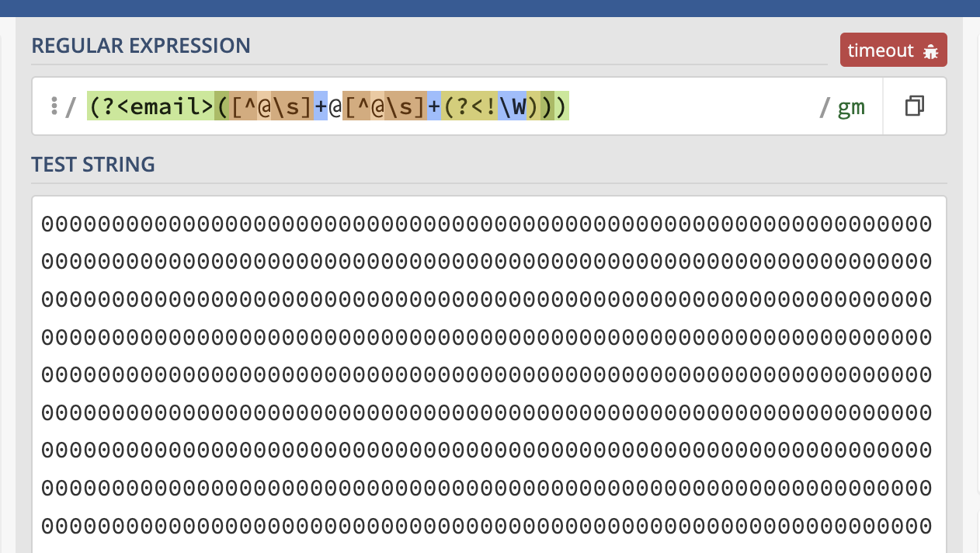
Task: Click the opening slash delimiter of regex
Action: tap(71, 106)
